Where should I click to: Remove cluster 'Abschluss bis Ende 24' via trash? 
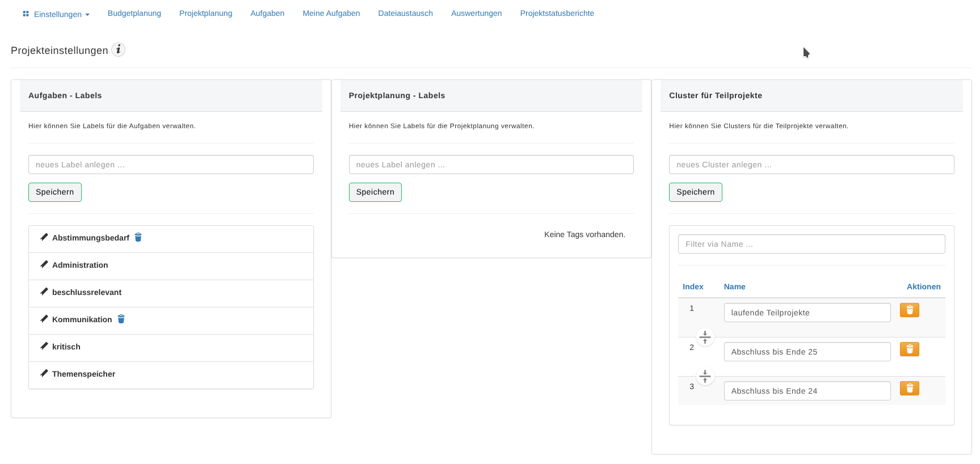[x=909, y=389]
